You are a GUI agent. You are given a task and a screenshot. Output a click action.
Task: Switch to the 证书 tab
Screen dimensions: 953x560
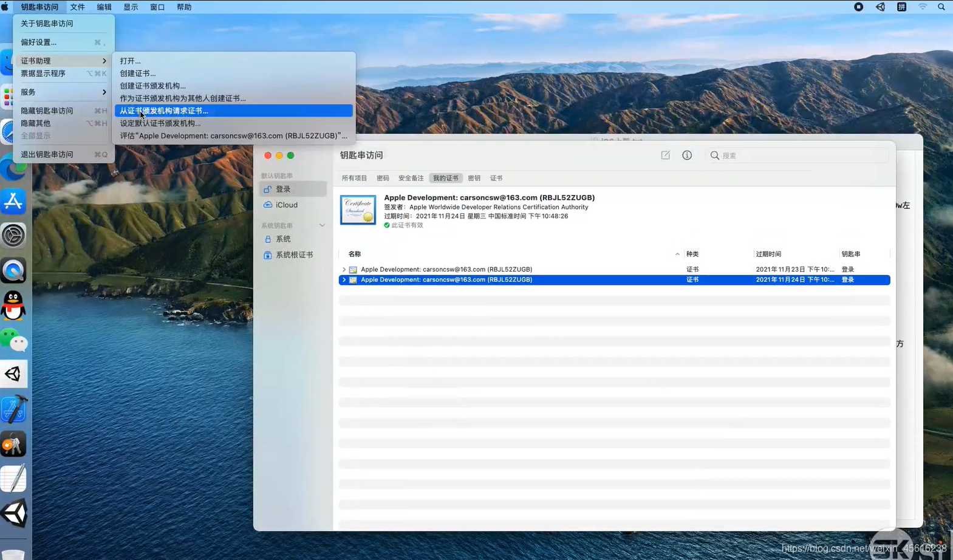[496, 178]
